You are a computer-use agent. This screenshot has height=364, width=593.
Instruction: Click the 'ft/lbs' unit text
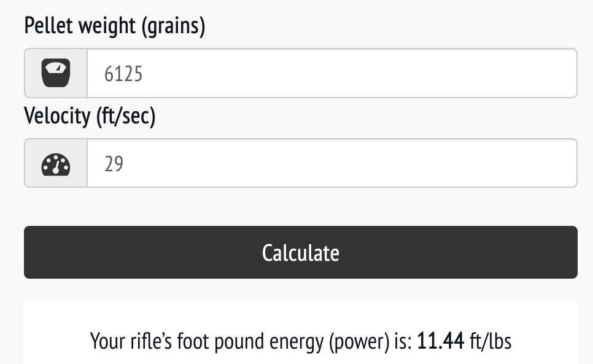490,341
